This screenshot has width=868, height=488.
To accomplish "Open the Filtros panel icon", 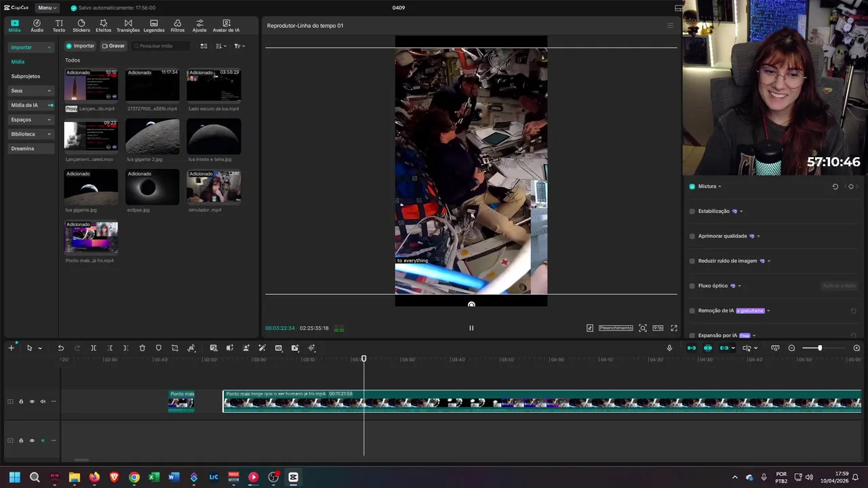I will pos(178,26).
